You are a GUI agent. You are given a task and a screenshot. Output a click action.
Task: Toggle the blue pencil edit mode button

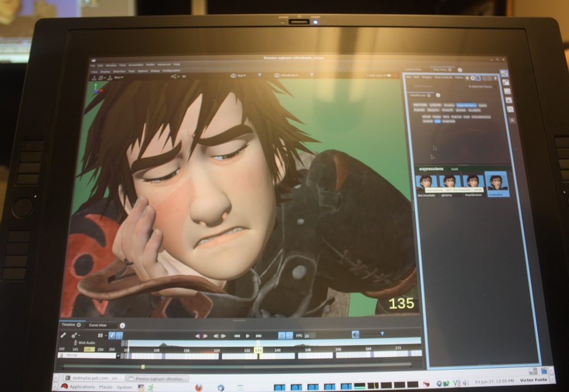click(x=112, y=335)
